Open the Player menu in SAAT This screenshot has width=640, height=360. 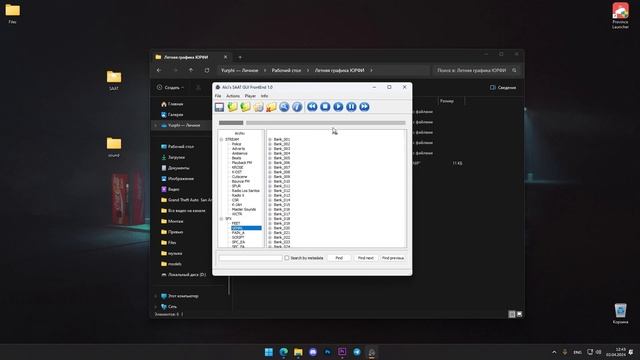pos(250,96)
